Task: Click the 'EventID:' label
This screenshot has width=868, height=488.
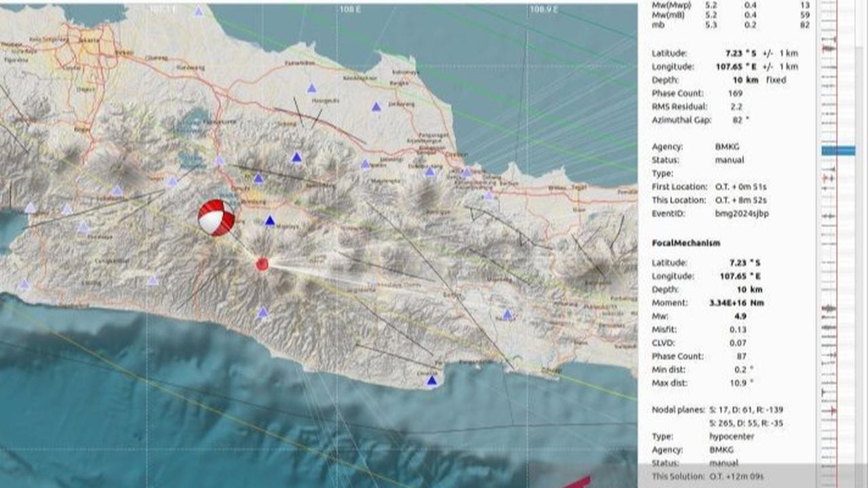Action: [668, 213]
